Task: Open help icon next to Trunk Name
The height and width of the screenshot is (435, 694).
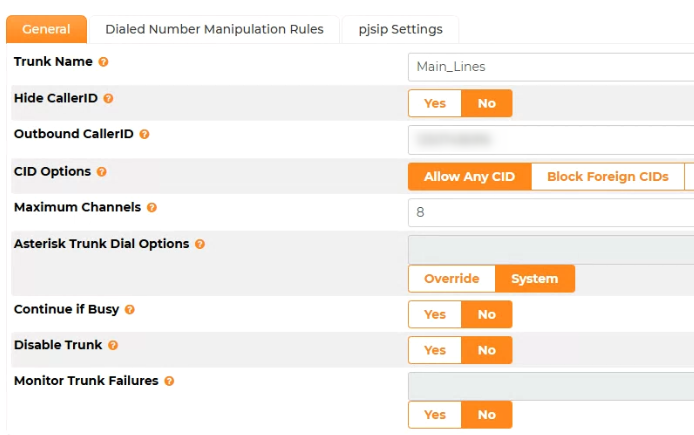Action: pyautogui.click(x=103, y=62)
